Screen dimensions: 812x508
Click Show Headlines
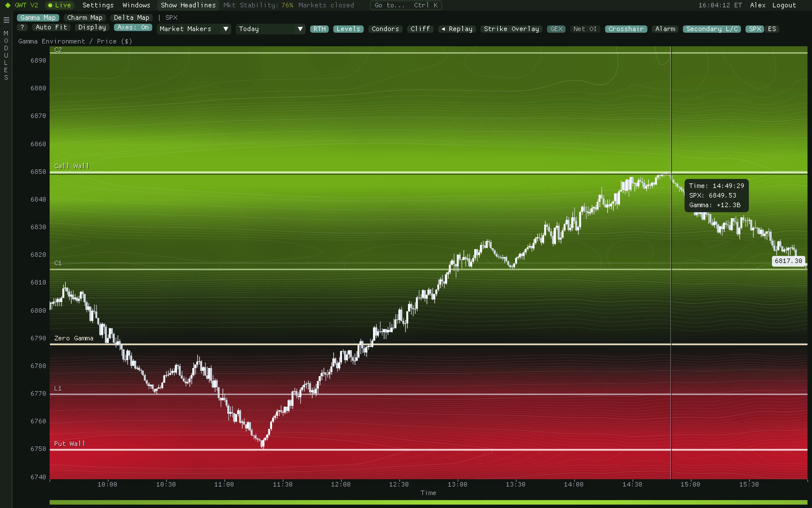[188, 5]
